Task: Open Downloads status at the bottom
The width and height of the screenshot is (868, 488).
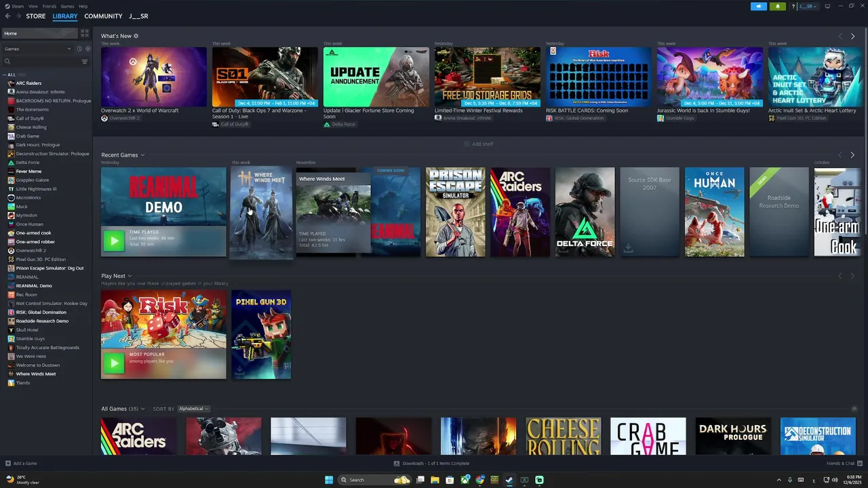Action: coord(431,464)
